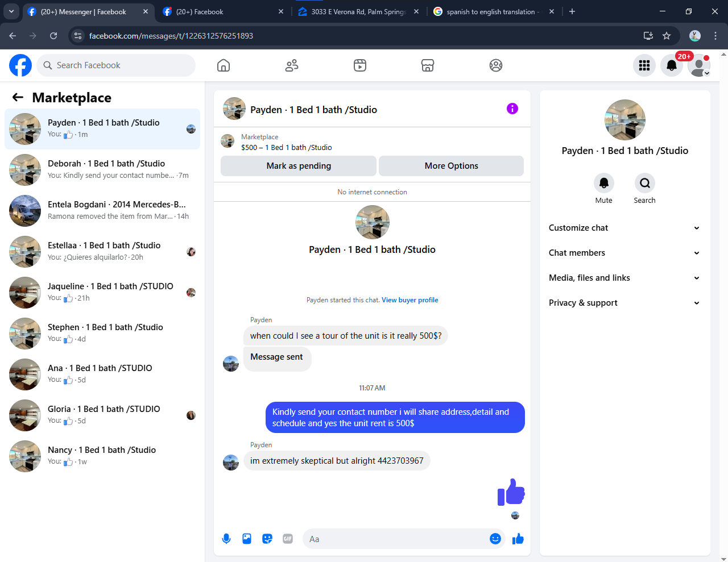Select Payden conversation in list
This screenshot has width=728, height=562.
click(102, 129)
